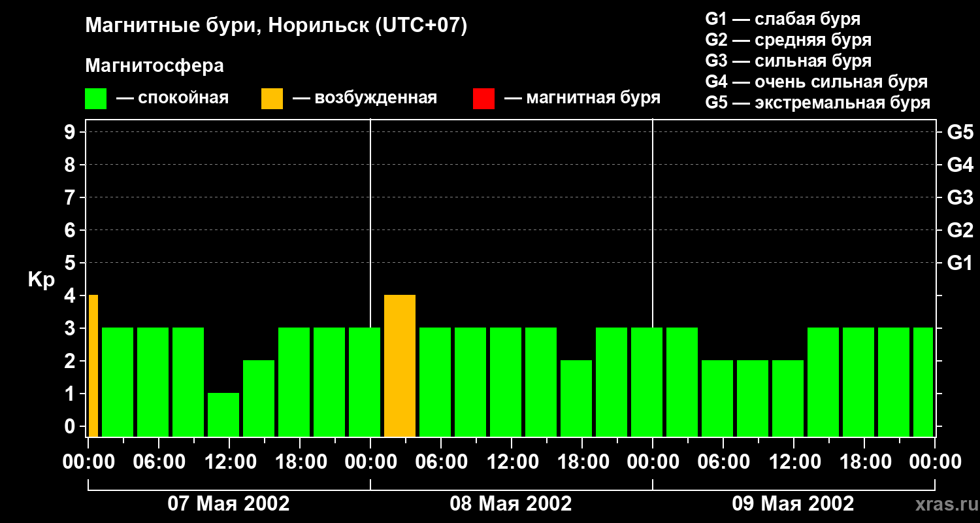The height and width of the screenshot is (523, 980).
Task: Click the '07 Мая 2002' date label
Action: (229, 503)
